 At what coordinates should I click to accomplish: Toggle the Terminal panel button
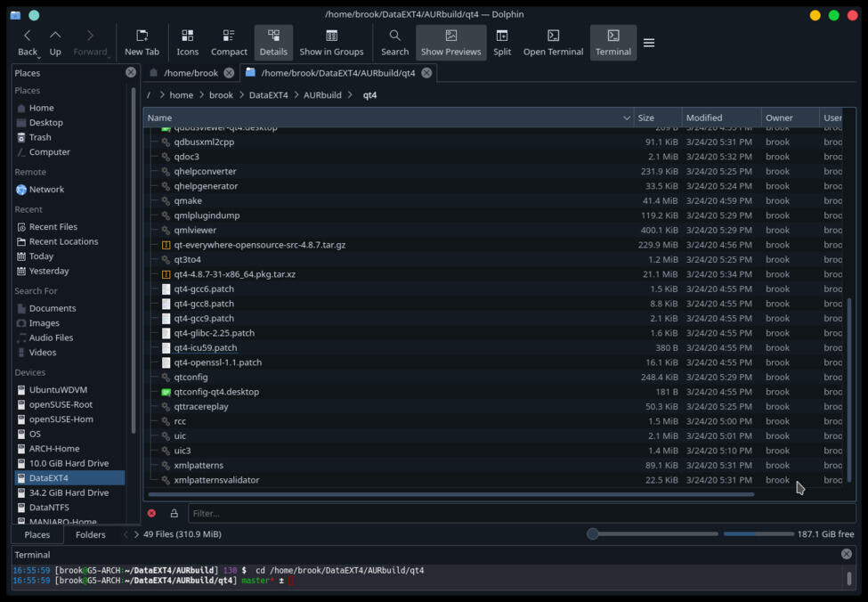(x=612, y=43)
